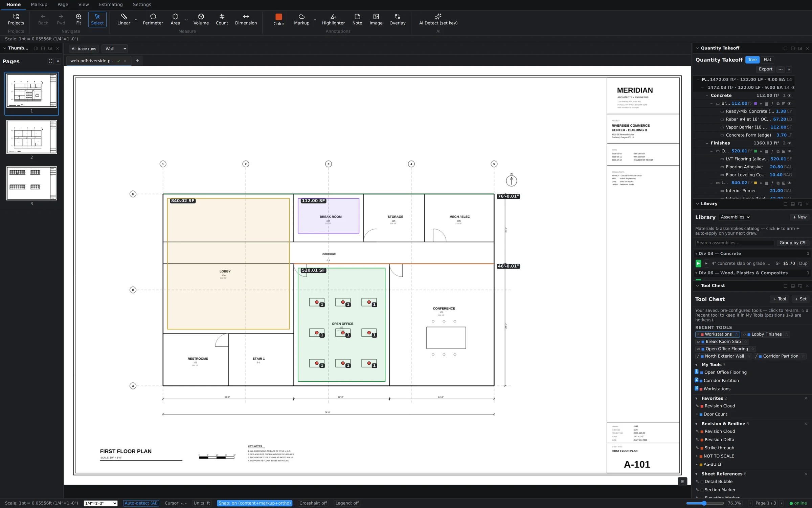
Task: Open the 1/4"=1'-0" scale dropdown
Action: (100, 504)
